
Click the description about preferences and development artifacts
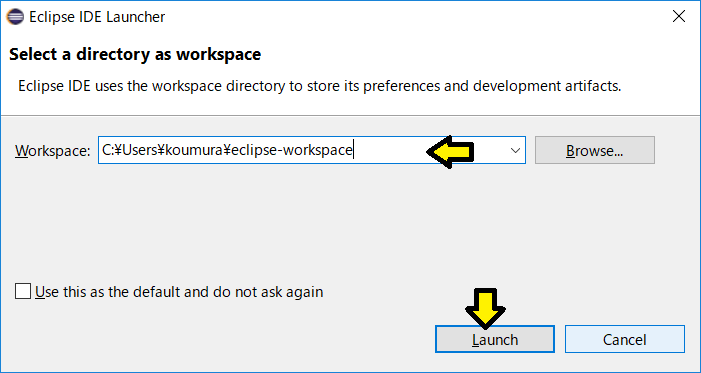(320, 86)
